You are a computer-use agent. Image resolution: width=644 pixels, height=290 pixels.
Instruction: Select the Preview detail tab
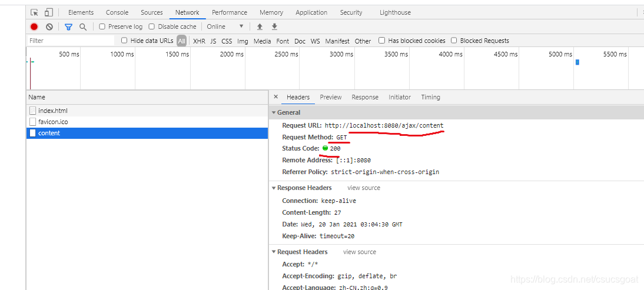tap(331, 97)
